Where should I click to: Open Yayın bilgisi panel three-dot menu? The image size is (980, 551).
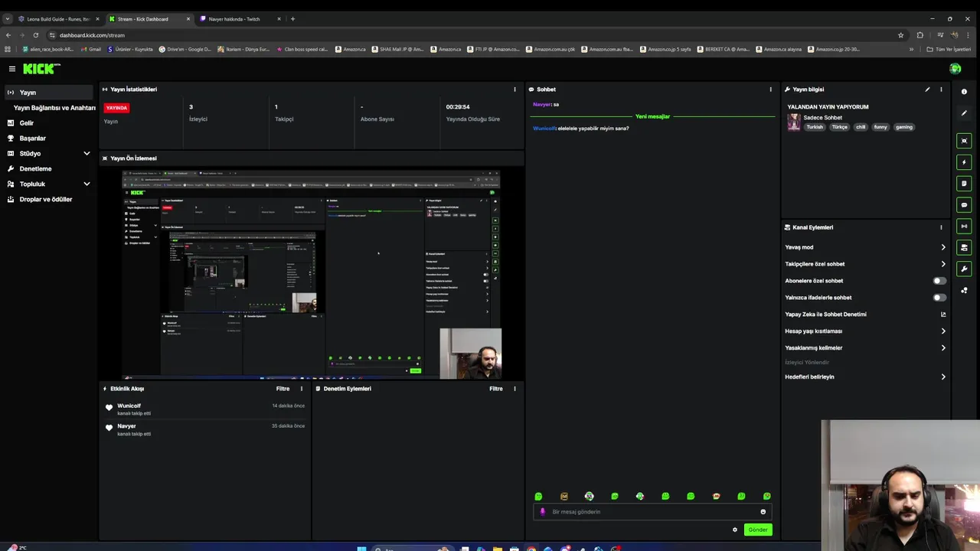tap(941, 90)
